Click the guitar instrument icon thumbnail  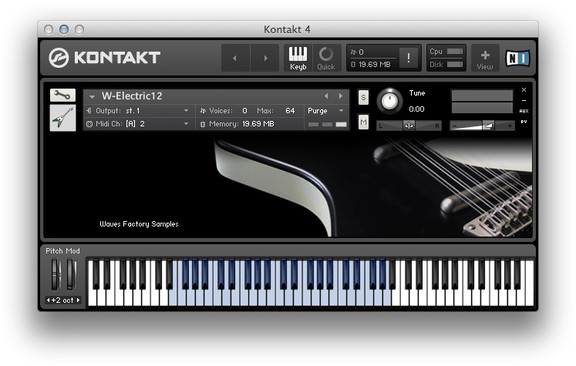click(x=62, y=118)
